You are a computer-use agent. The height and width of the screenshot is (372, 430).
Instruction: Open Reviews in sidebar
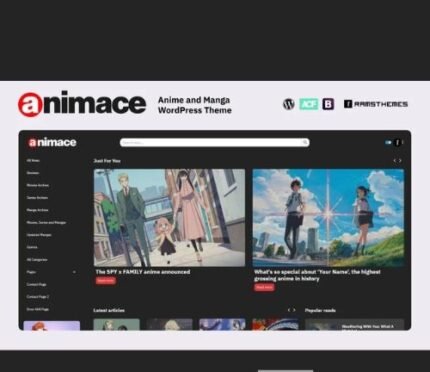(x=33, y=173)
